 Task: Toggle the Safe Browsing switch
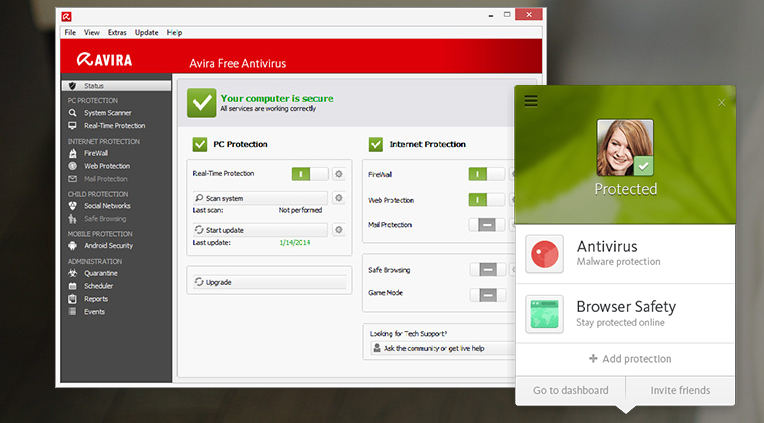pos(488,269)
